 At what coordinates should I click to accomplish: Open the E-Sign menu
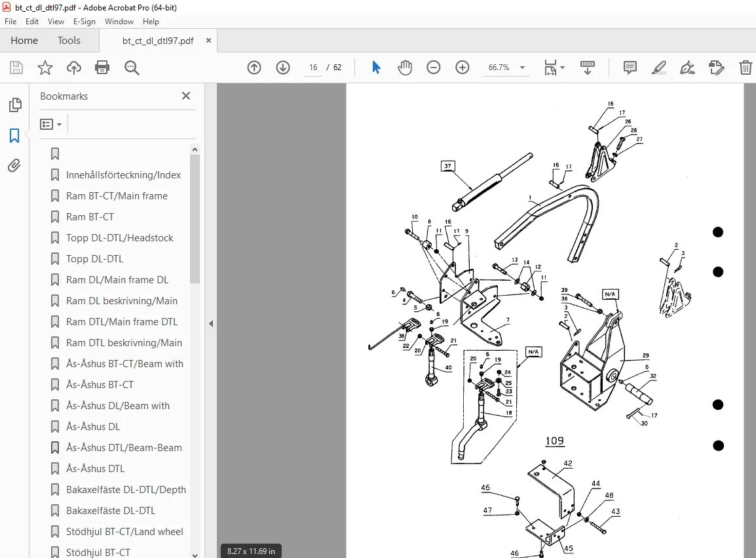85,21
